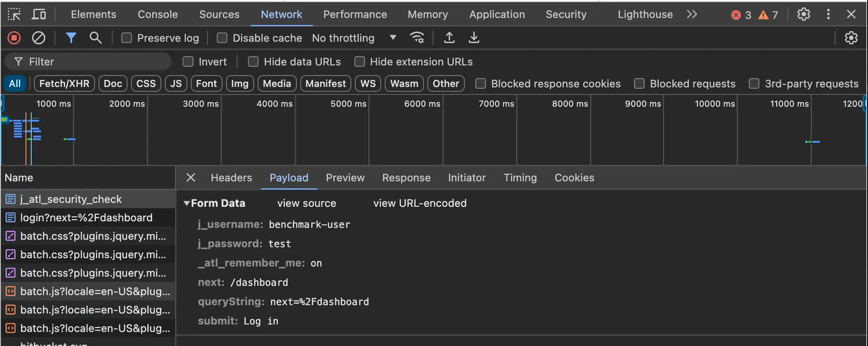Import HAR file upload icon
The width and height of the screenshot is (868, 346).
(x=449, y=38)
